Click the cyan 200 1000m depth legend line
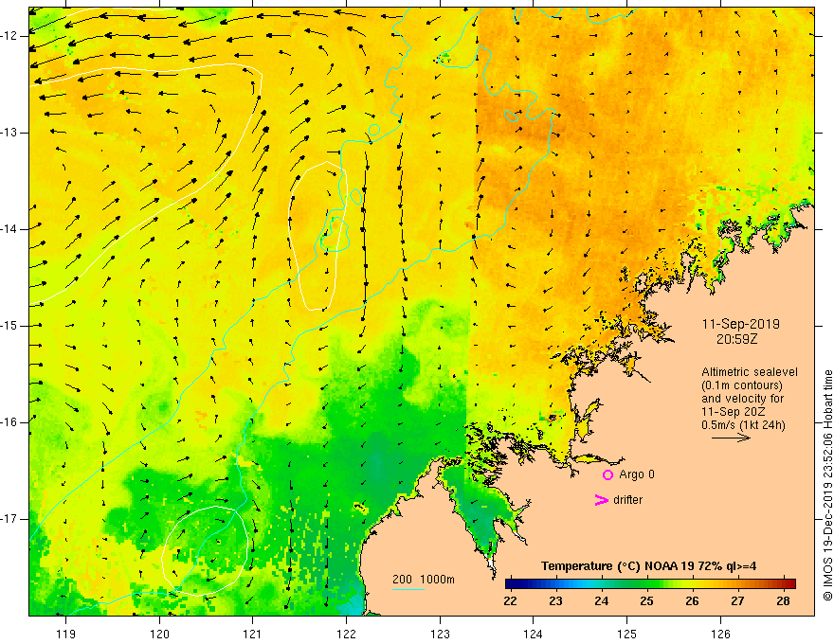Image resolution: width=834 pixels, height=644 pixels. tap(408, 589)
